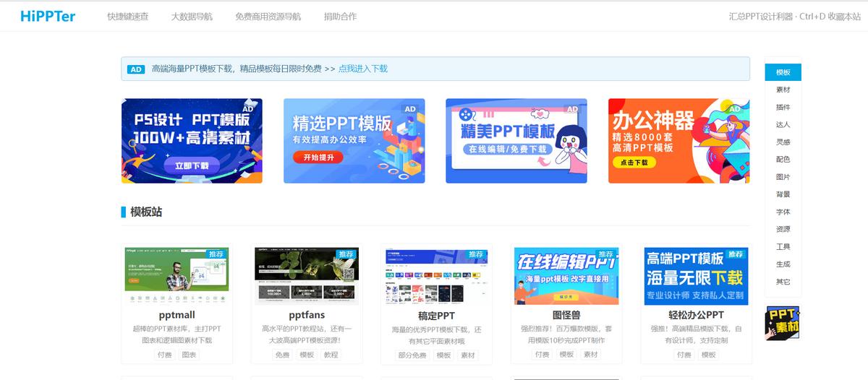The height and width of the screenshot is (380, 868).
Task: Click the 稿定PPT title link
Action: click(436, 316)
